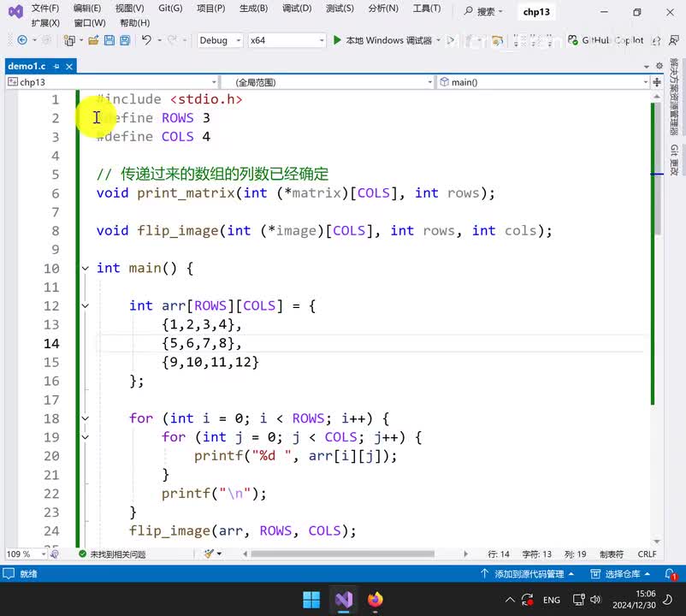Click the navigate backward arrow icon
The width and height of the screenshot is (686, 616).
point(22,40)
